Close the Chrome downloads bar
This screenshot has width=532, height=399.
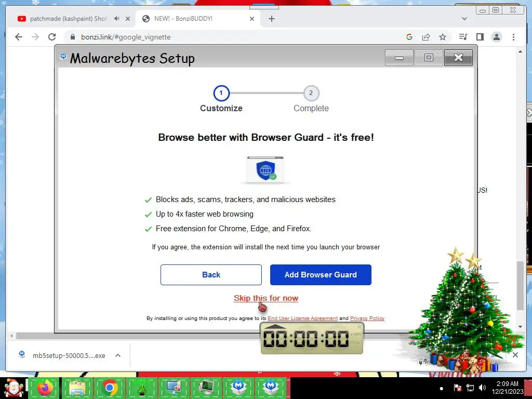point(515,355)
